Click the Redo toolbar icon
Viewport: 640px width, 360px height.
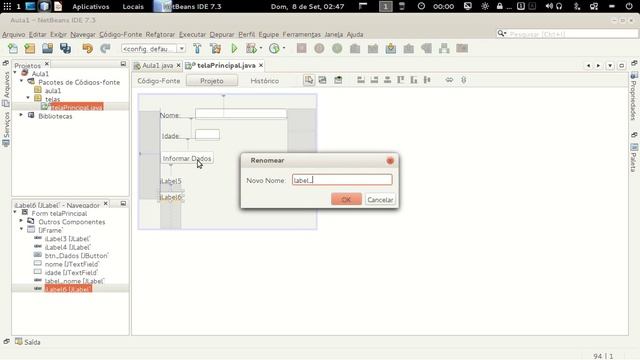pyautogui.click(x=105, y=49)
